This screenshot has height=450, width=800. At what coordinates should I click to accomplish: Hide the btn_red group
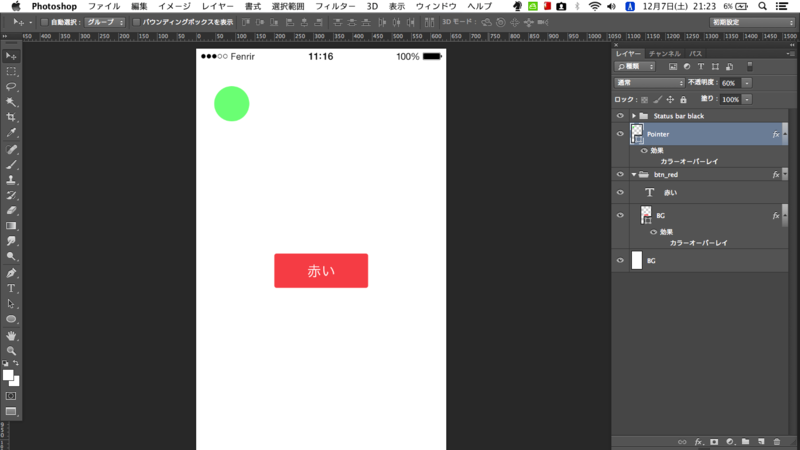[620, 174]
